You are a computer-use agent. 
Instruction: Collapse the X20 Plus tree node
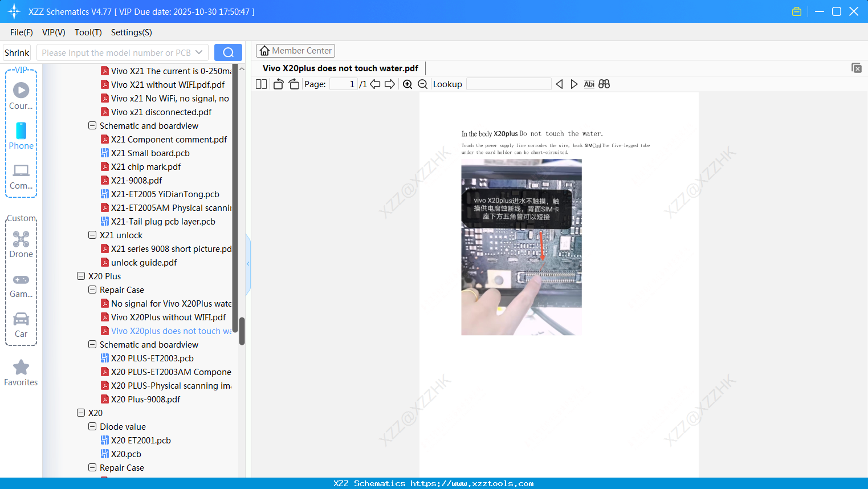(81, 276)
